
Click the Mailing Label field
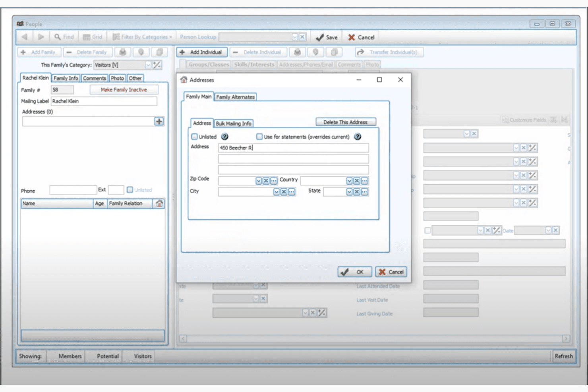click(x=104, y=101)
